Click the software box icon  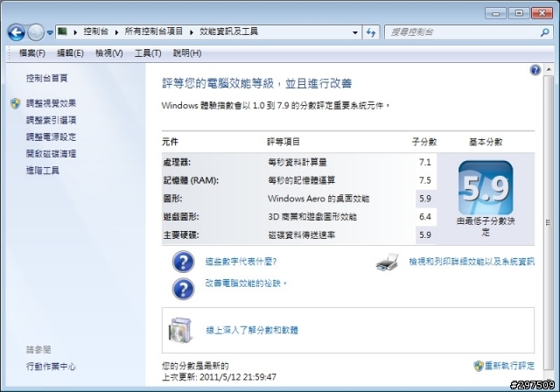click(x=181, y=330)
